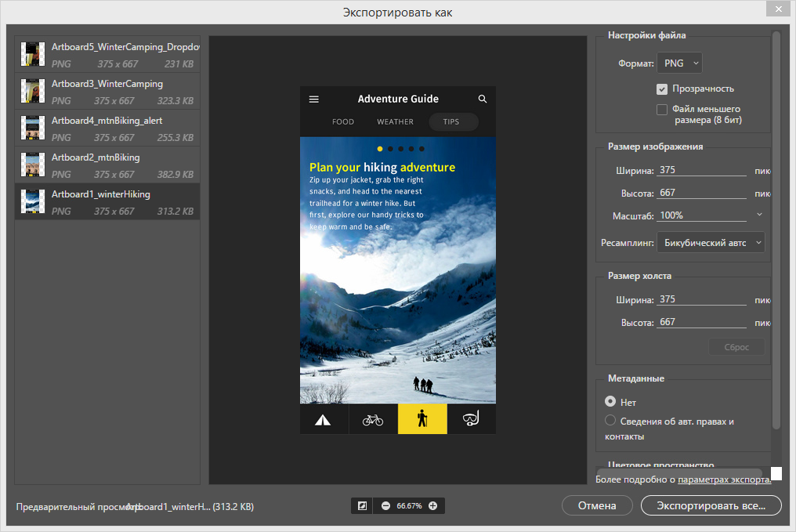Click canvas Ширина field under Размер холста
This screenshot has height=532, width=796.
click(x=701, y=299)
